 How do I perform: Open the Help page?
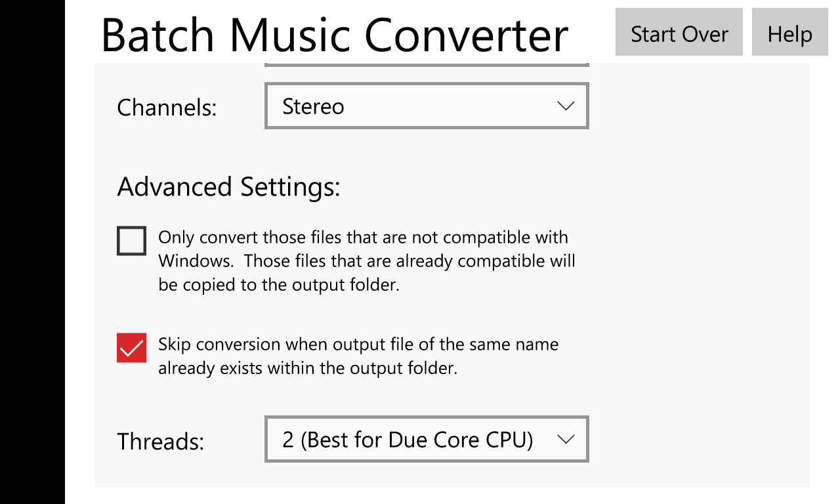789,31
